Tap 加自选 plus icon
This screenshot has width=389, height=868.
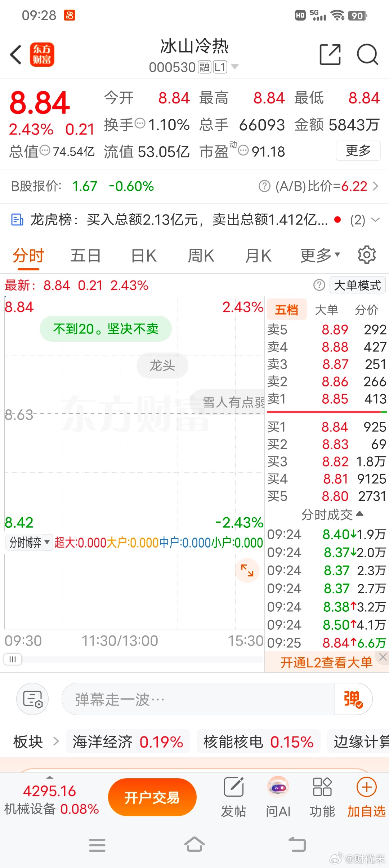coord(366,797)
